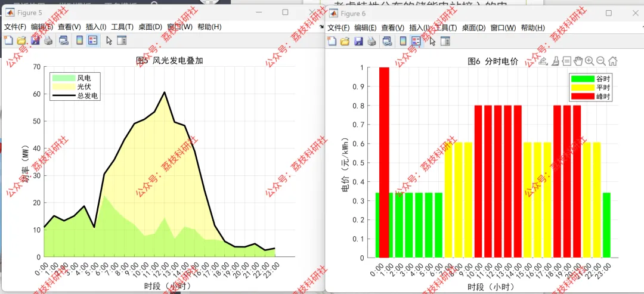Select green 风电 legend swatch
Screen dimensions: 644x294
pyautogui.click(x=64, y=77)
